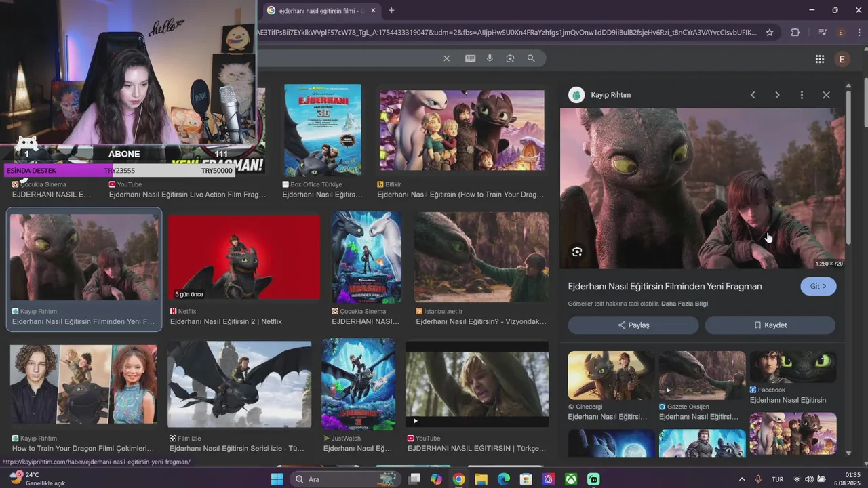Go to next image in preview panel
The width and height of the screenshot is (868, 488).
tap(777, 95)
